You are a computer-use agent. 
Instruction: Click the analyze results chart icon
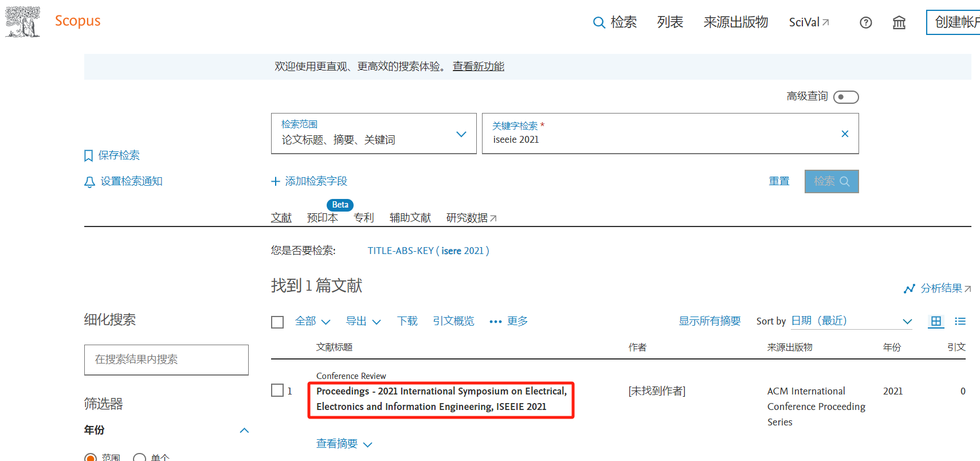tap(909, 288)
